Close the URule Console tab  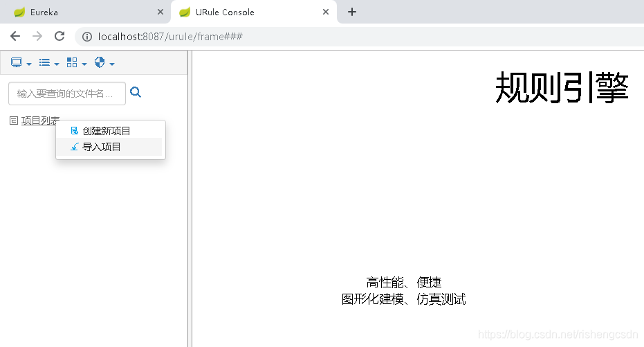(x=326, y=12)
